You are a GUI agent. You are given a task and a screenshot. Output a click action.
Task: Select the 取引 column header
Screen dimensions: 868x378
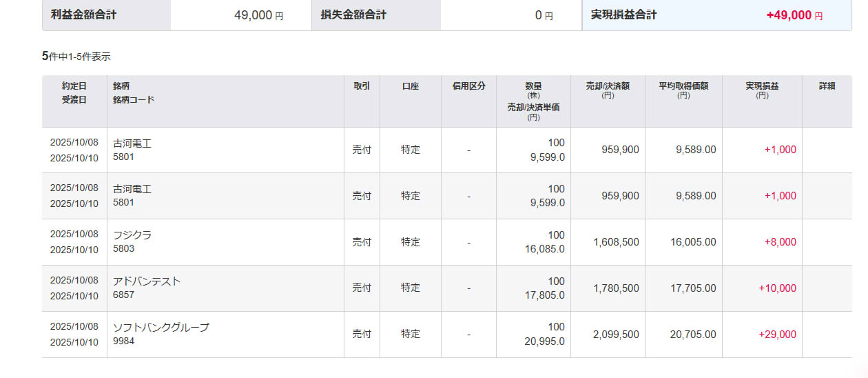click(362, 86)
